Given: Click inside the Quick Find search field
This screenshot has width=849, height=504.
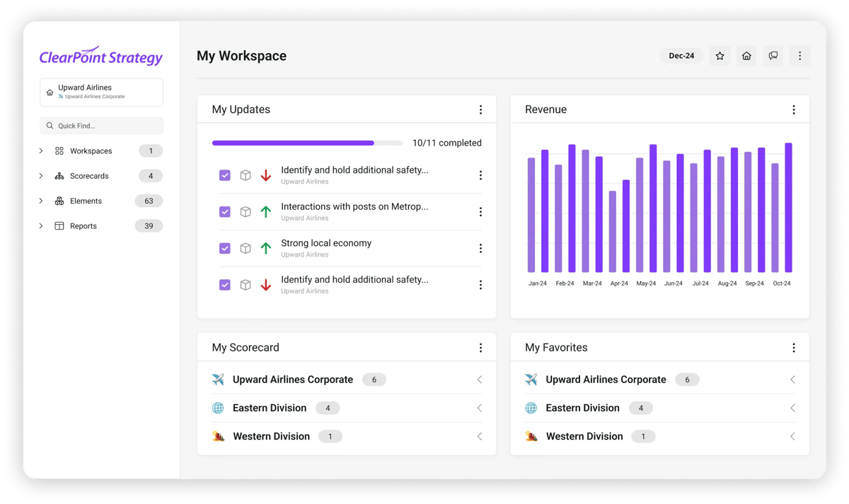Looking at the screenshot, I should pyautogui.click(x=101, y=126).
